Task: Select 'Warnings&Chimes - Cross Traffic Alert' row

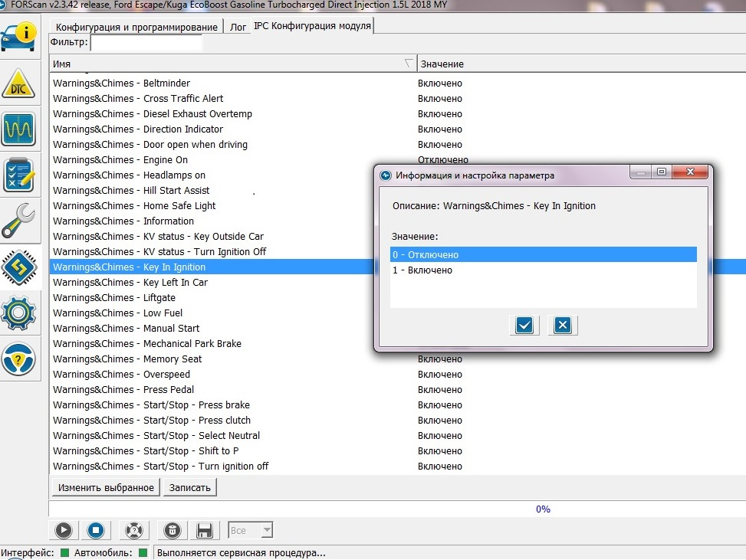Action: click(398, 98)
